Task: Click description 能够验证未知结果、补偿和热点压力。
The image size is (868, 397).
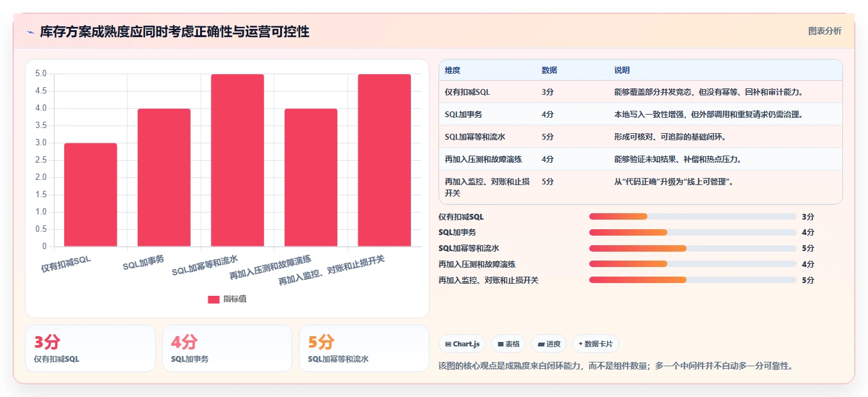Action: (x=678, y=159)
